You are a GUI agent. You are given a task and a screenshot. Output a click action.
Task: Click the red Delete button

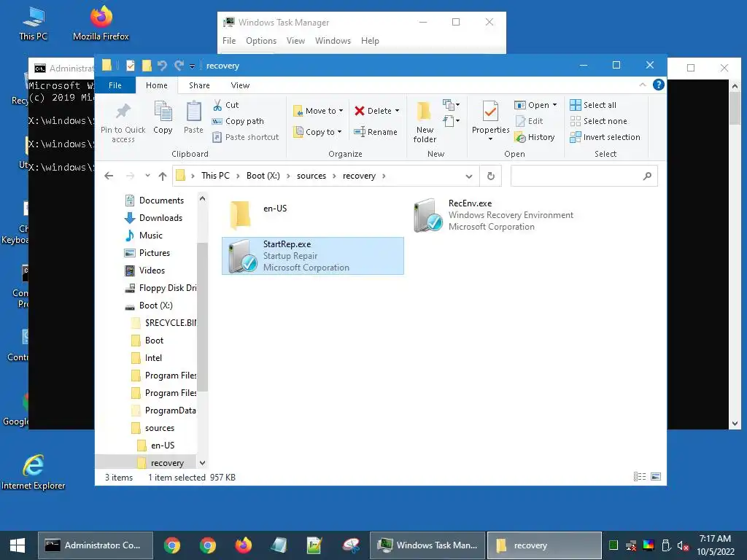pyautogui.click(x=373, y=111)
